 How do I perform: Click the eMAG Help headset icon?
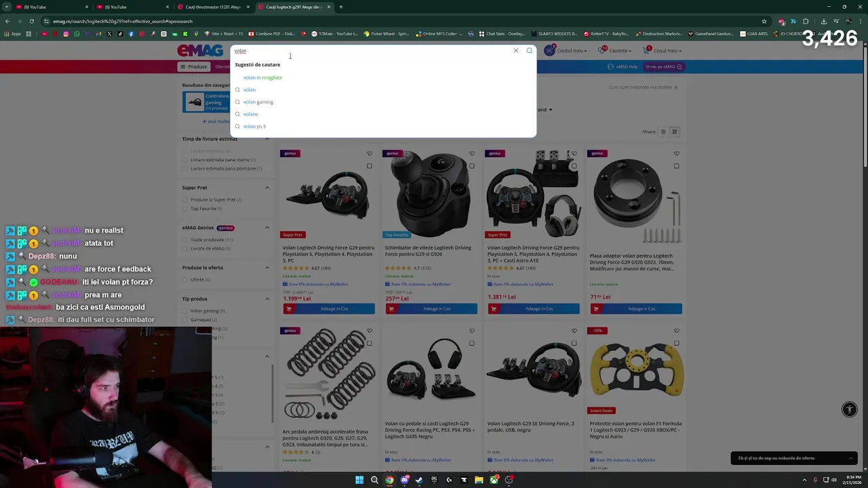(x=610, y=66)
